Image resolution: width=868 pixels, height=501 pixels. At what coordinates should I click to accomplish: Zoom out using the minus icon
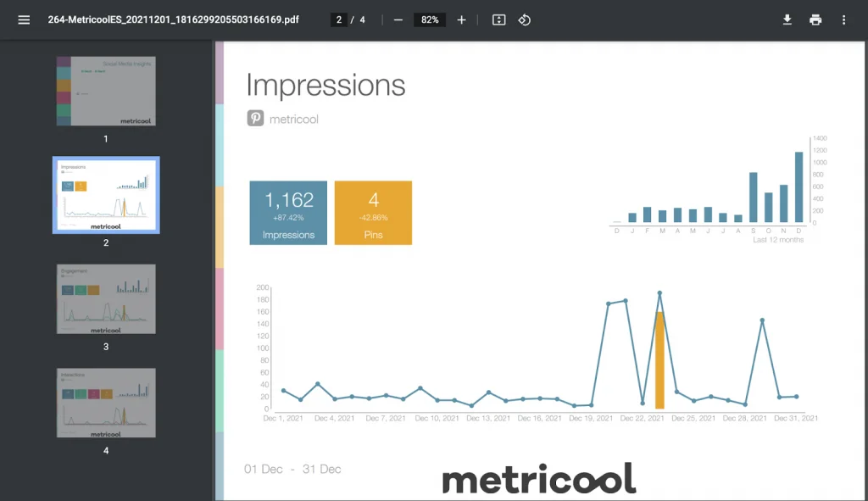[398, 19]
